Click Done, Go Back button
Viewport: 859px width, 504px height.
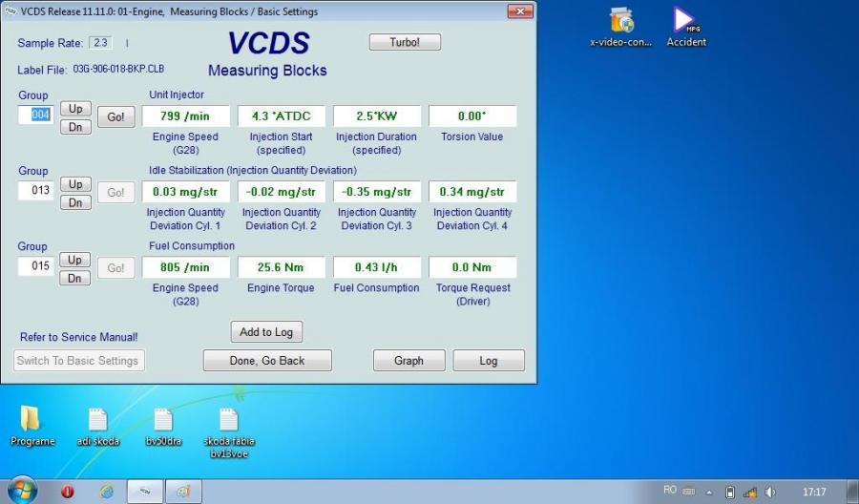(267, 360)
